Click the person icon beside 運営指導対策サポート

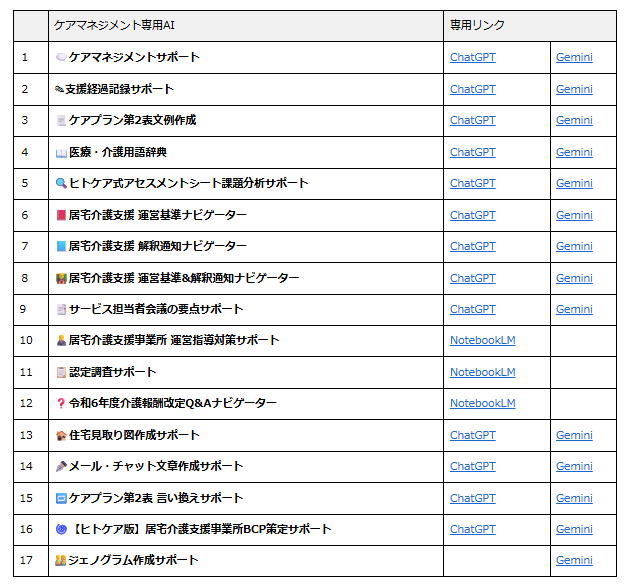pyautogui.click(x=61, y=341)
